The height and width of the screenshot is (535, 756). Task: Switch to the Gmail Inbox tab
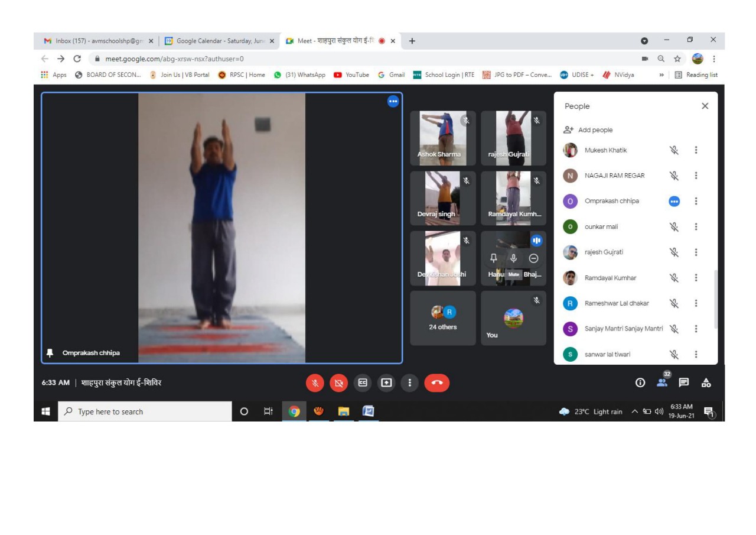point(98,41)
